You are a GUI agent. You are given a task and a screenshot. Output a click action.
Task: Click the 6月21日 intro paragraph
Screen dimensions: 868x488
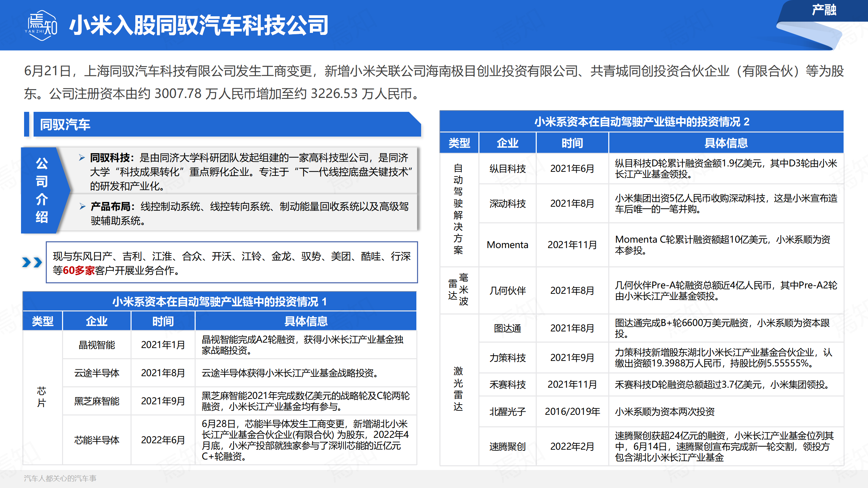434,82
